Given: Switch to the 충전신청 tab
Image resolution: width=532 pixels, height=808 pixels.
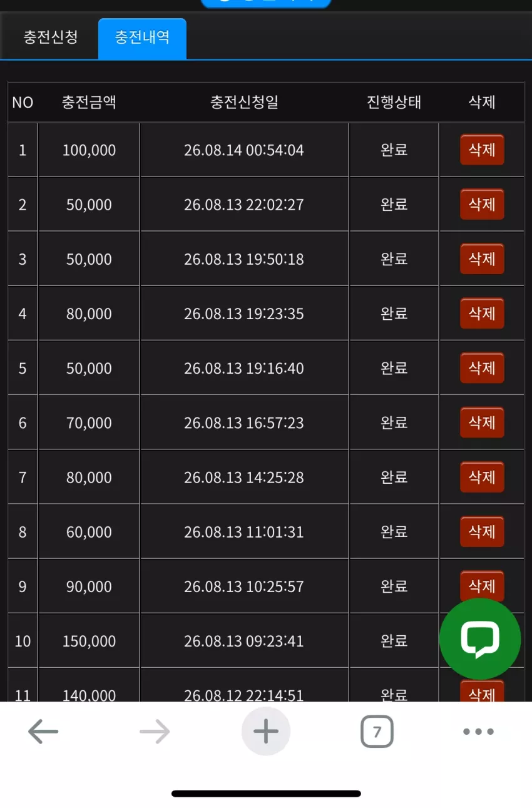Looking at the screenshot, I should pyautogui.click(x=51, y=37).
